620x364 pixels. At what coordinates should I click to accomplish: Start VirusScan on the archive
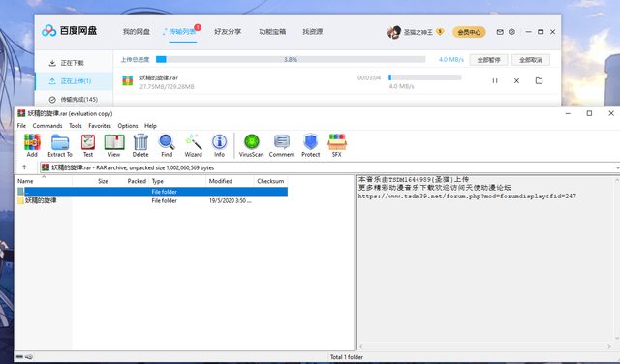pyautogui.click(x=252, y=145)
